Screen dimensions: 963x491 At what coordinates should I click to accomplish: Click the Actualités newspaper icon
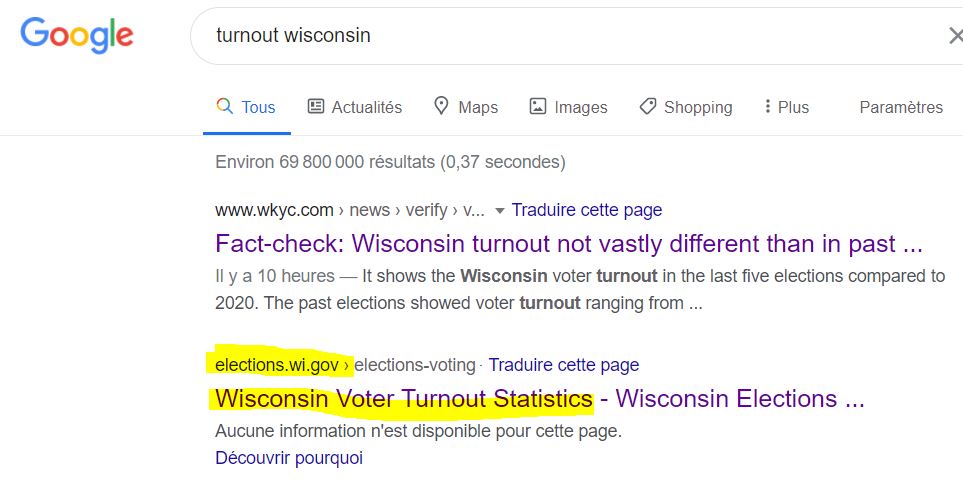coord(316,106)
